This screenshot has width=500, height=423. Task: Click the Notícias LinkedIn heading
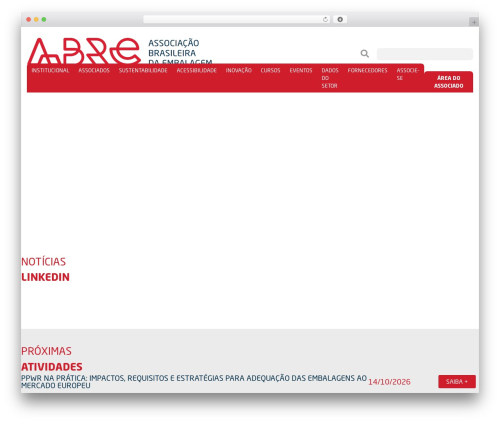pos(45,269)
